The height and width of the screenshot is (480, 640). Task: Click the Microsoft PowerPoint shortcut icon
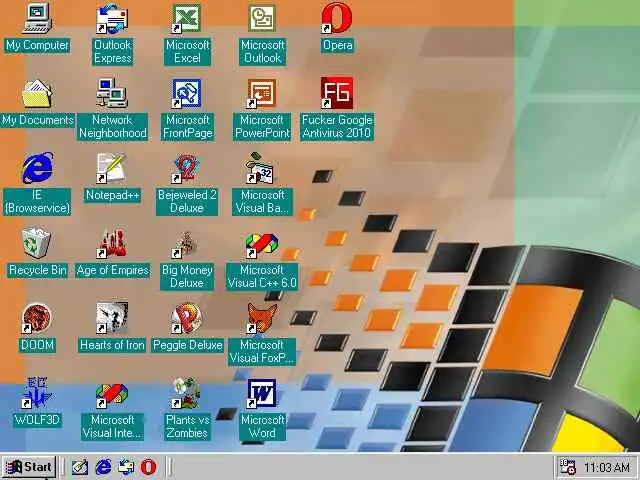[x=262, y=93]
